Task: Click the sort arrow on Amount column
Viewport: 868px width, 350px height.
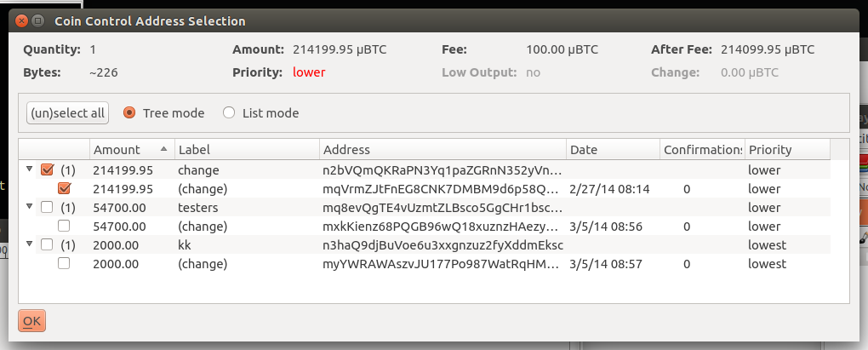Action: (x=163, y=149)
